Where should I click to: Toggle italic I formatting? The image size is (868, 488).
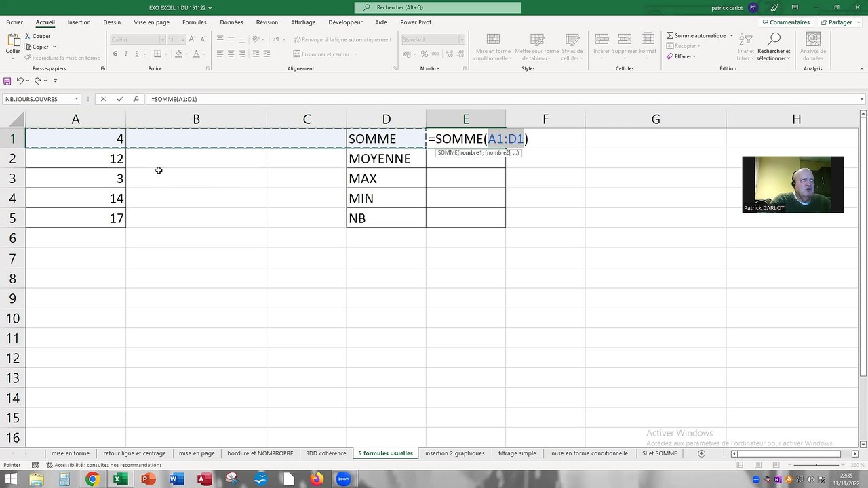point(125,54)
